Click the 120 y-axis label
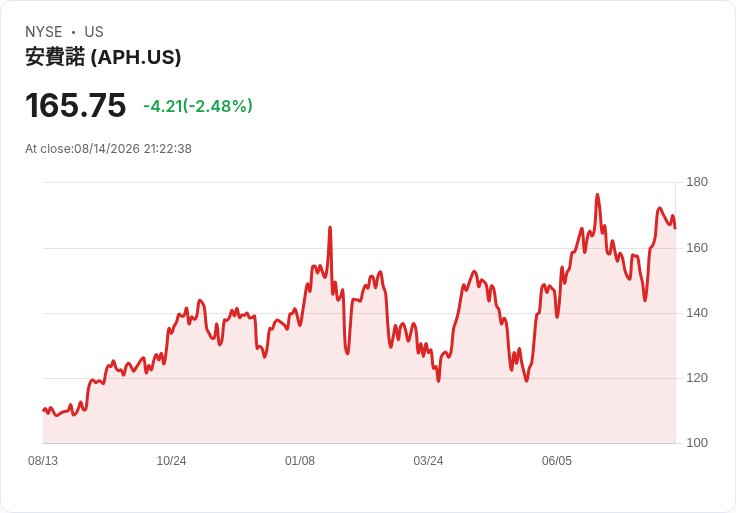This screenshot has height=513, width=736. point(697,378)
